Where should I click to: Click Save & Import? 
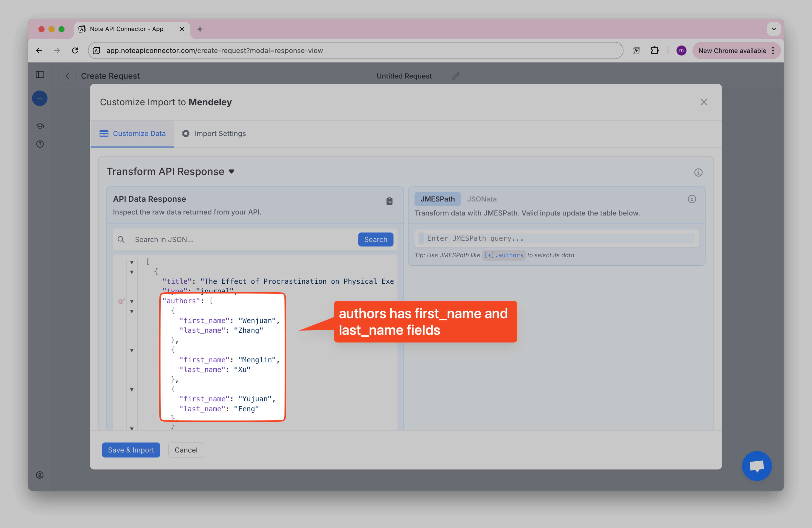click(131, 450)
